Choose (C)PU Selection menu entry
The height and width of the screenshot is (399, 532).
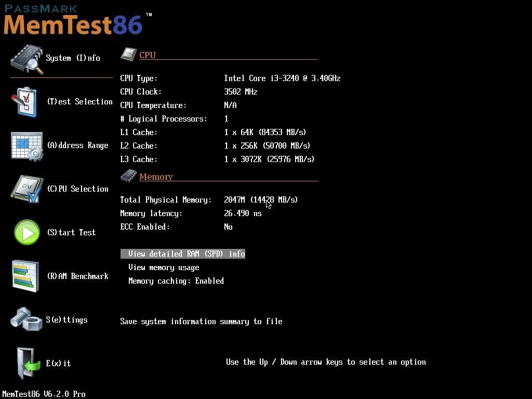pos(78,189)
